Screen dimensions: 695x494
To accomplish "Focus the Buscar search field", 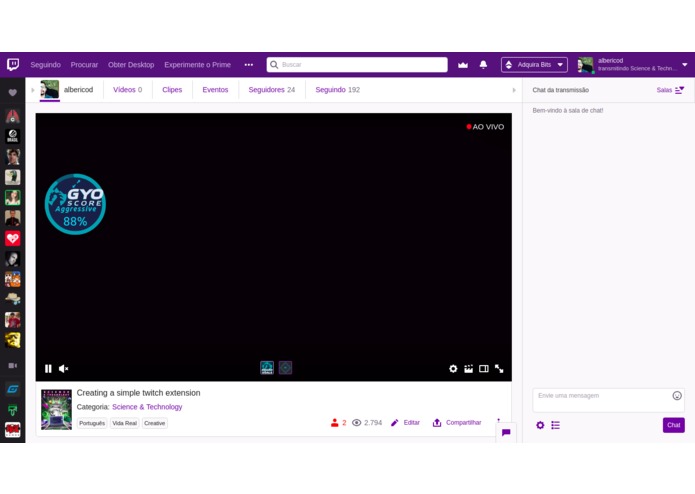I will coord(357,65).
